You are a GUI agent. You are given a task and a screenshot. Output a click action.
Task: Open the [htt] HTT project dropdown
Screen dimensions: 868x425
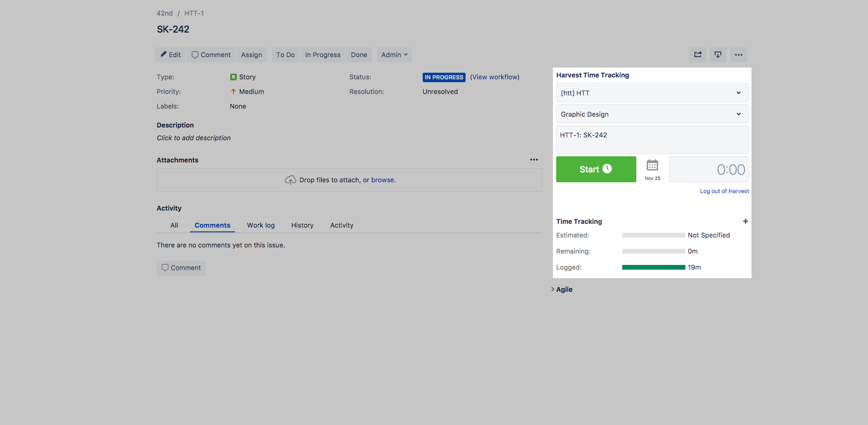(x=652, y=93)
